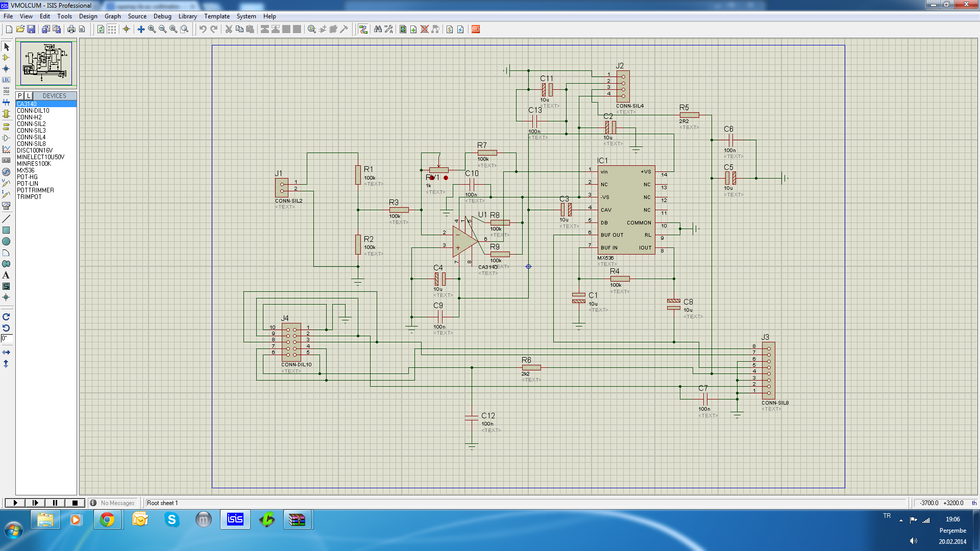This screenshot has width=980, height=551.
Task: Open the View menu
Action: 26,16
